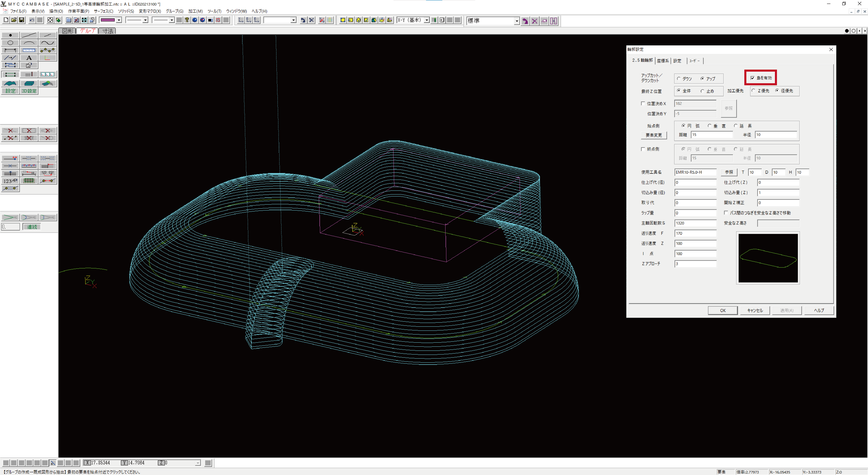
Task: Select the polyline through points tool
Action: [x=47, y=50]
